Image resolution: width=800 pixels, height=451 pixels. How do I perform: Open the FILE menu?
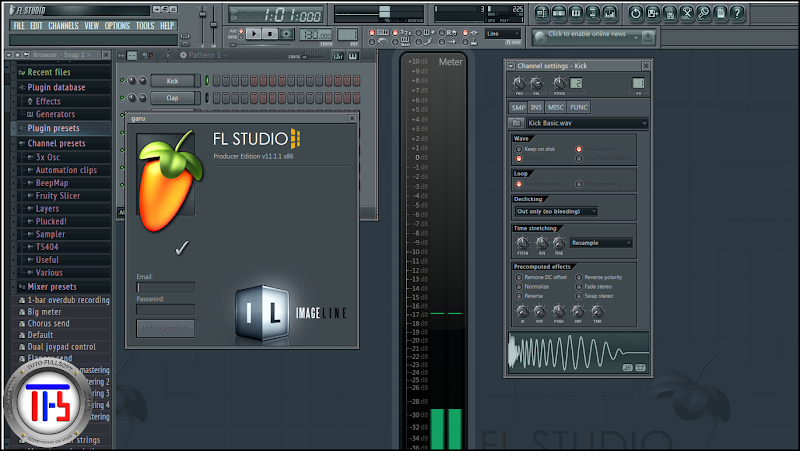pos(19,26)
